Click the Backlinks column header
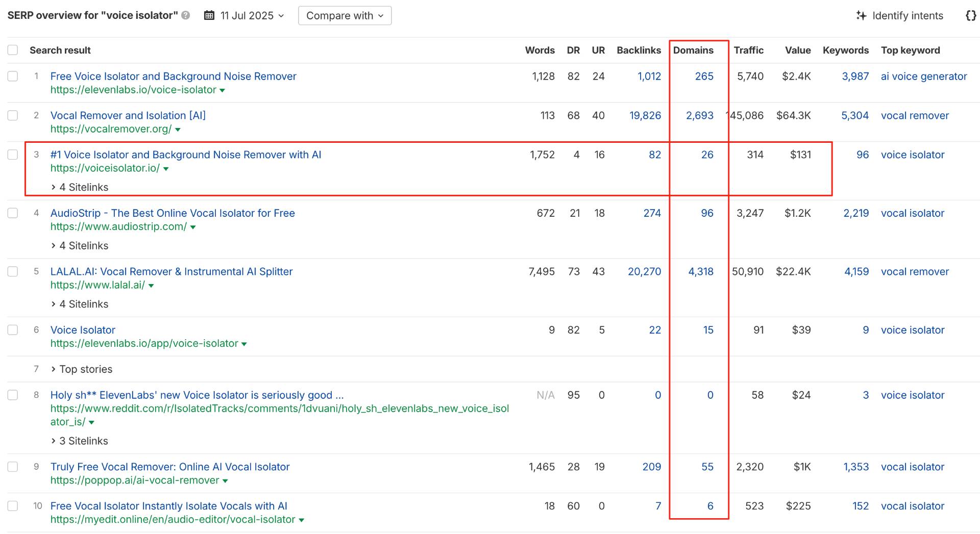 tap(639, 50)
